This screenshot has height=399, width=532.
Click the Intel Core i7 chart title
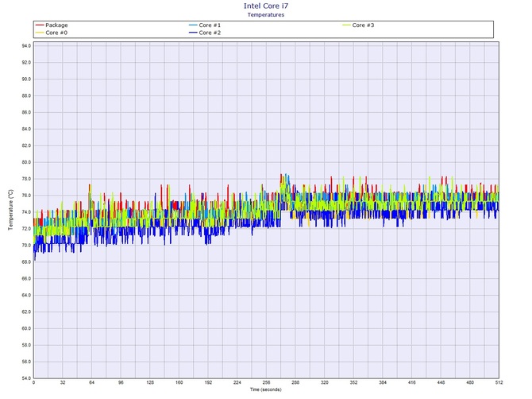tap(266, 6)
